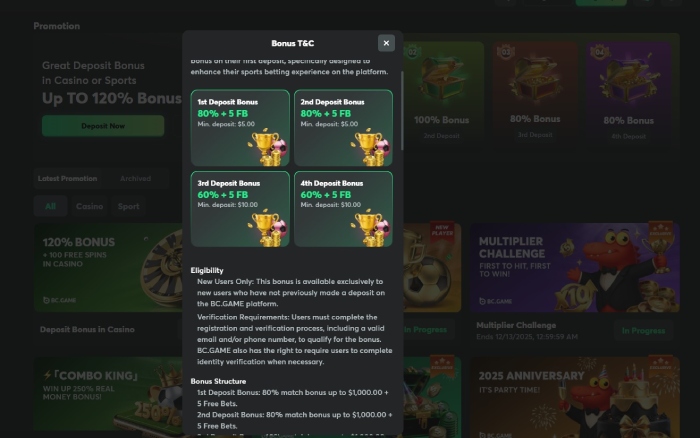This screenshot has height=438, width=700.
Task: Select the 4th Deposit Bonus card
Action: tap(343, 209)
